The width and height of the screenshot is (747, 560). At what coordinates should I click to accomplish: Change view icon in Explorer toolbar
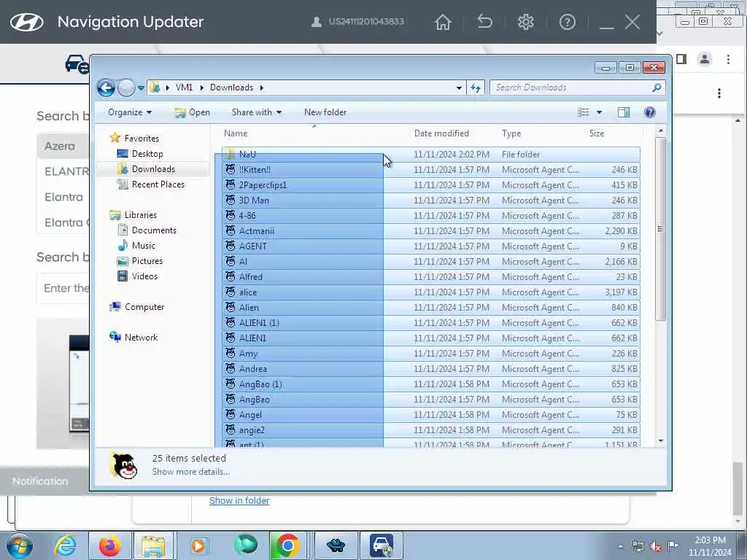click(x=583, y=112)
